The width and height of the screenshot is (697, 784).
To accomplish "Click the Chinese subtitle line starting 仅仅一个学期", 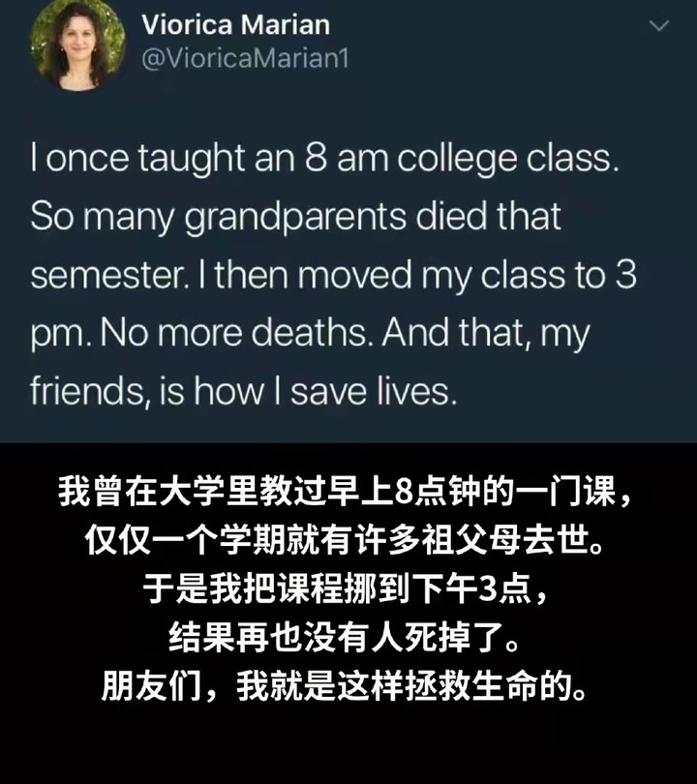I will coord(345,540).
